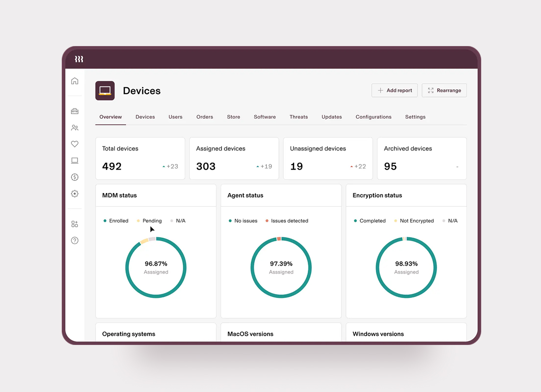Open the Updates tab
541x392 pixels.
pyautogui.click(x=331, y=117)
